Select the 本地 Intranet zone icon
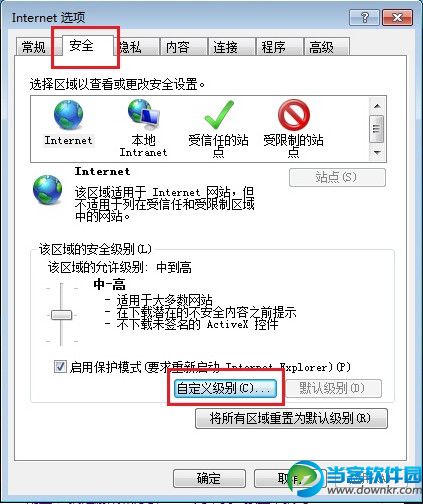Viewport: 423px width, 504px height. click(144, 115)
